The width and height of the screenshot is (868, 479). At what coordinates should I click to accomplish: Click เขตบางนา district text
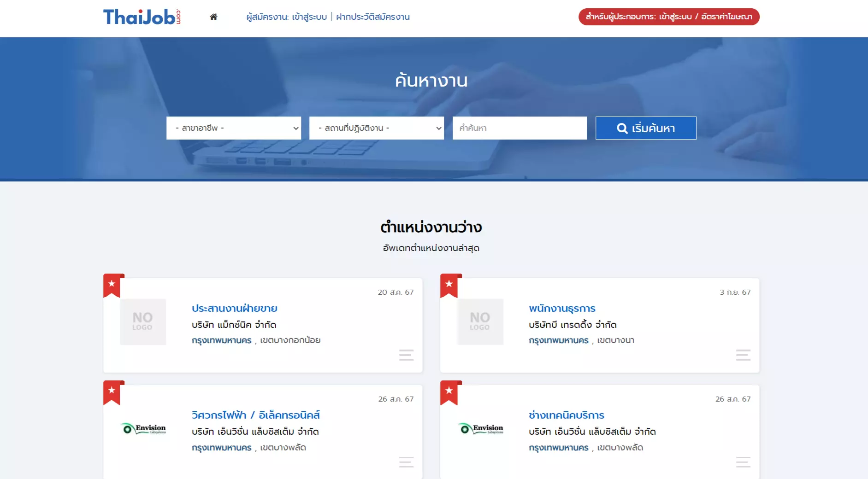click(616, 340)
